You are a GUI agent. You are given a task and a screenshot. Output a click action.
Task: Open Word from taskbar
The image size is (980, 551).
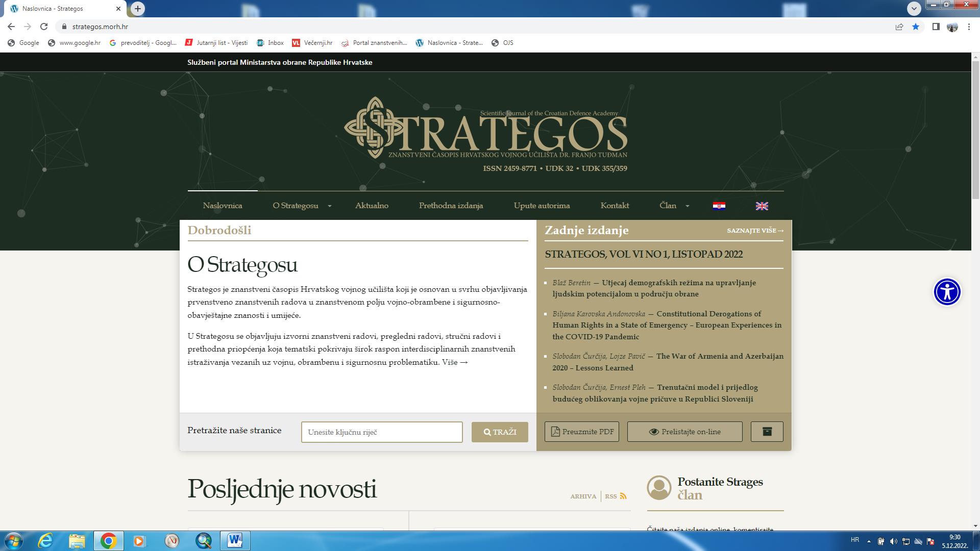point(235,541)
